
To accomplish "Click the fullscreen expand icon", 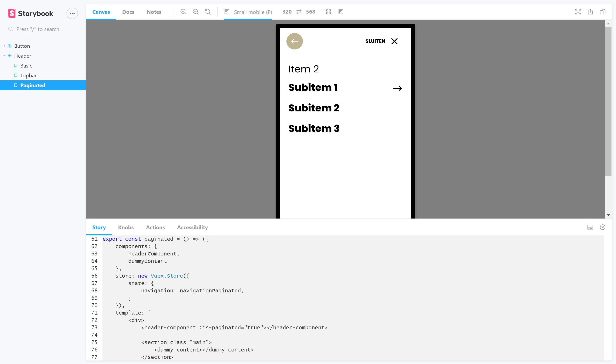I will click(578, 12).
